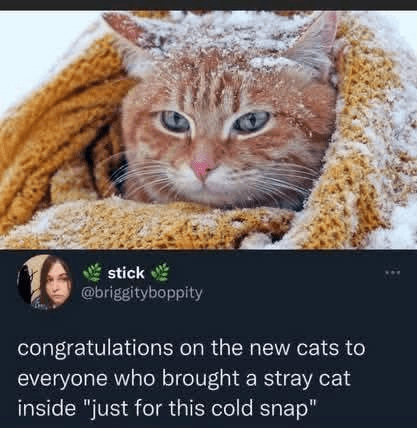This screenshot has width=417, height=428.
Task: Open the three-dot more options menu
Action: click(x=394, y=273)
